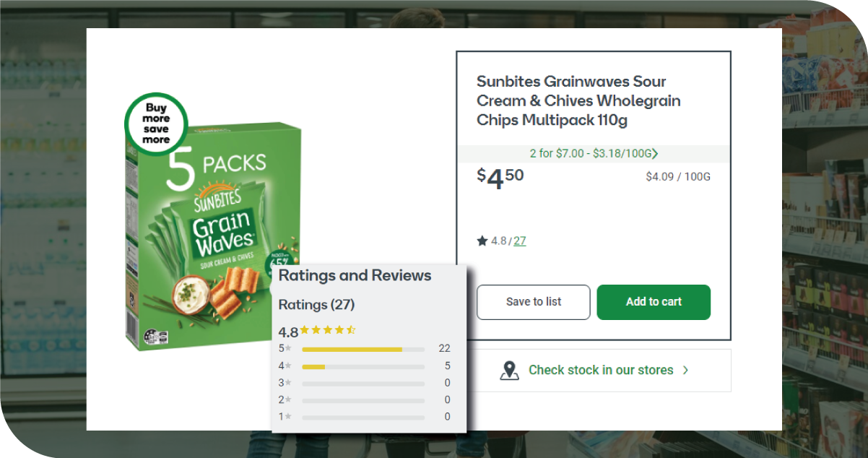Open the 2 for $7.00 offer banner
Image resolution: width=868 pixels, height=458 pixels.
click(x=591, y=154)
